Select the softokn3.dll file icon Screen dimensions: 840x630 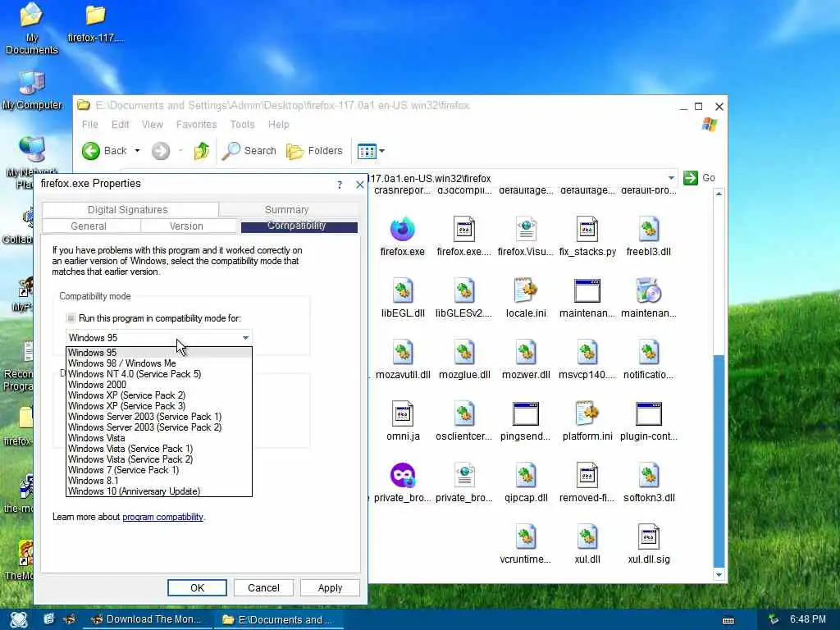coord(649,476)
